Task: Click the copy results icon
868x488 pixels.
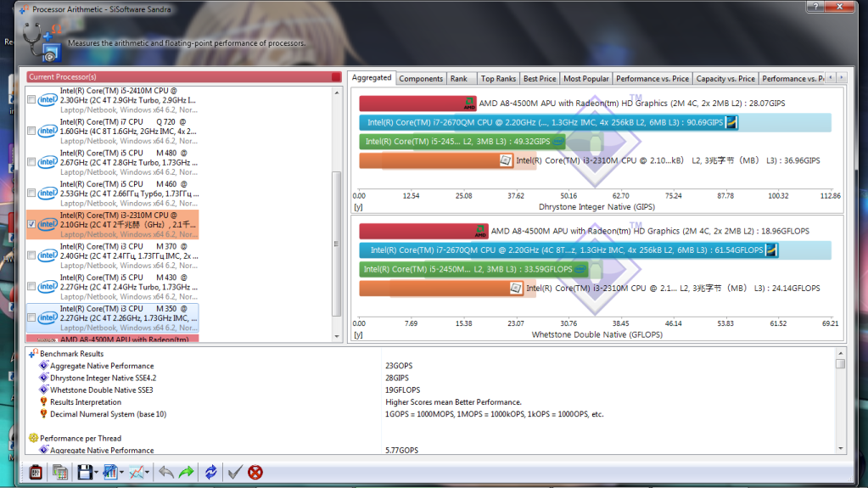Action: 59,473
